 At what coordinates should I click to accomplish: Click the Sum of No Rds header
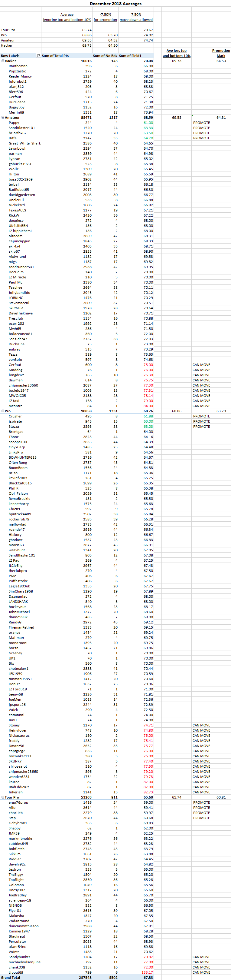(x=105, y=55)
